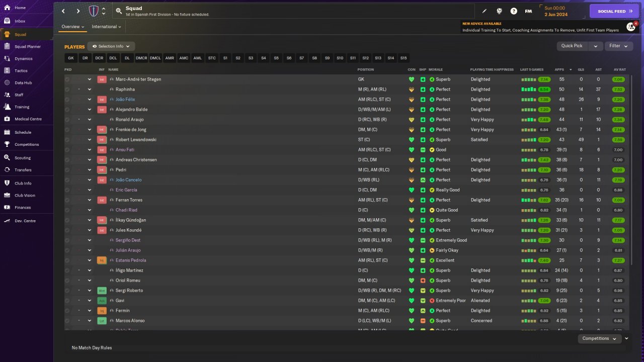Open Robert Lewandowski's player profile
Image resolution: width=644 pixels, height=362 pixels.
click(x=136, y=140)
